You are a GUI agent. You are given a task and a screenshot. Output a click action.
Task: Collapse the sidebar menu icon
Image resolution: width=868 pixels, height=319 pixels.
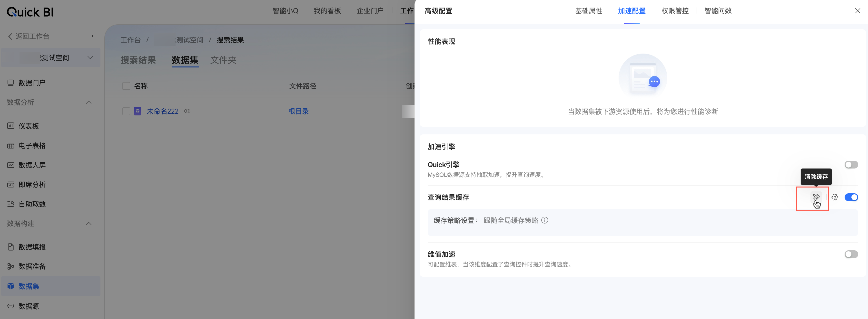(x=95, y=36)
